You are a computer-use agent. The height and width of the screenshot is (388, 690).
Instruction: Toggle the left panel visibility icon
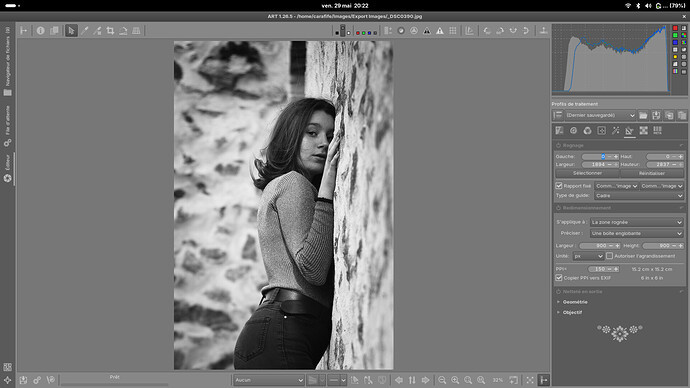[24, 30]
